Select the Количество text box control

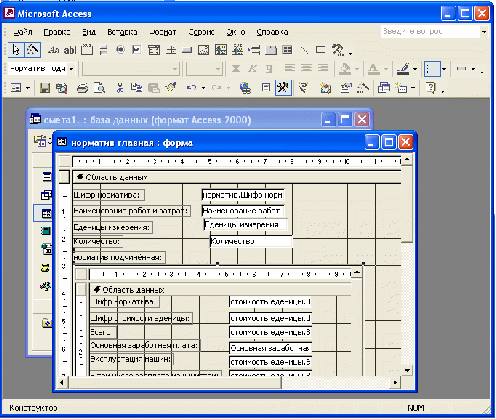[251, 241]
